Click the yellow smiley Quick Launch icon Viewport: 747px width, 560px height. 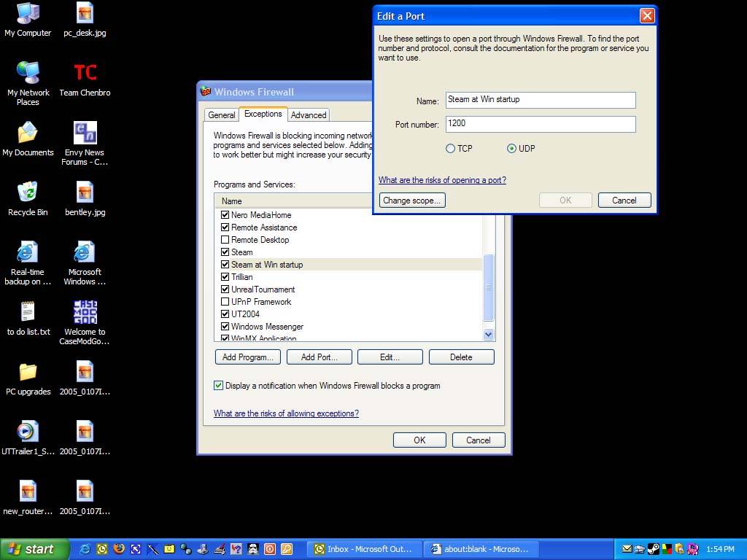coord(169,549)
